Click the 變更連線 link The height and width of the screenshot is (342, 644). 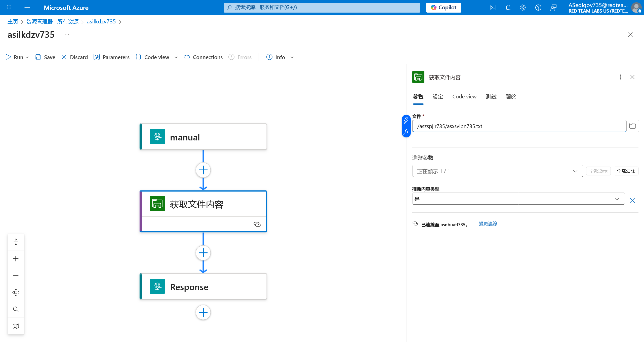pos(488,224)
